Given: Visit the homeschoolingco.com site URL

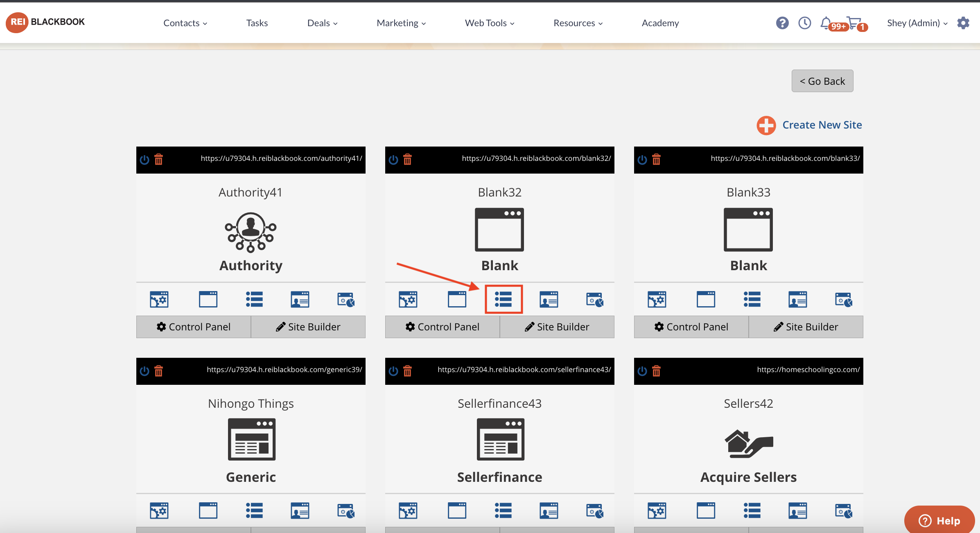Looking at the screenshot, I should [x=808, y=370].
